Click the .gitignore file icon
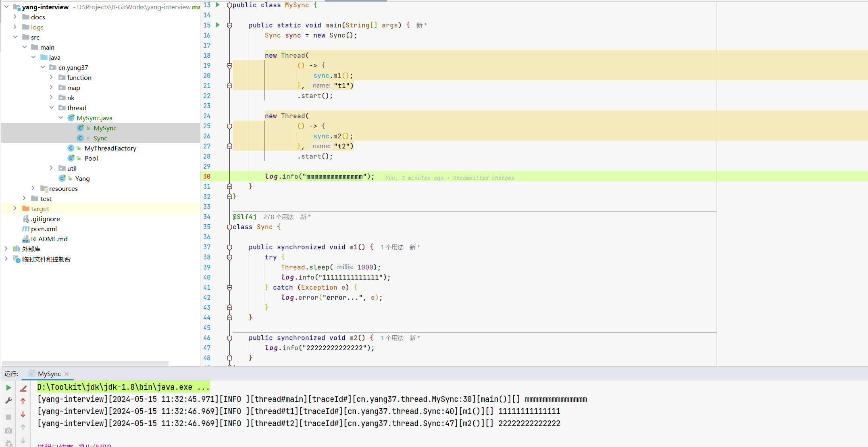The width and height of the screenshot is (868, 447). pyautogui.click(x=26, y=219)
